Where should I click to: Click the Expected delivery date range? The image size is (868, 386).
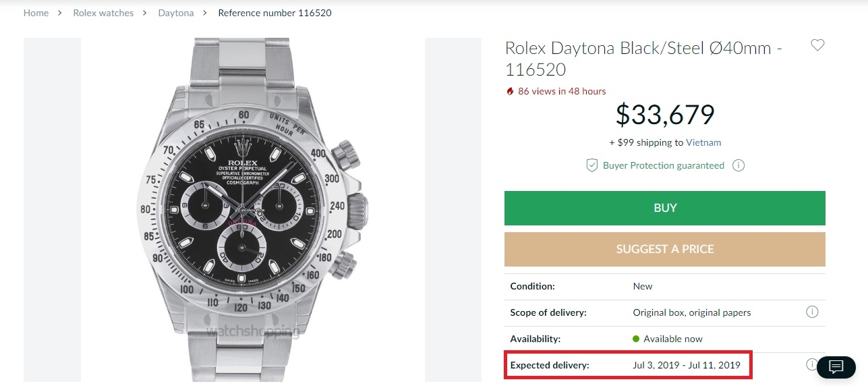(686, 365)
